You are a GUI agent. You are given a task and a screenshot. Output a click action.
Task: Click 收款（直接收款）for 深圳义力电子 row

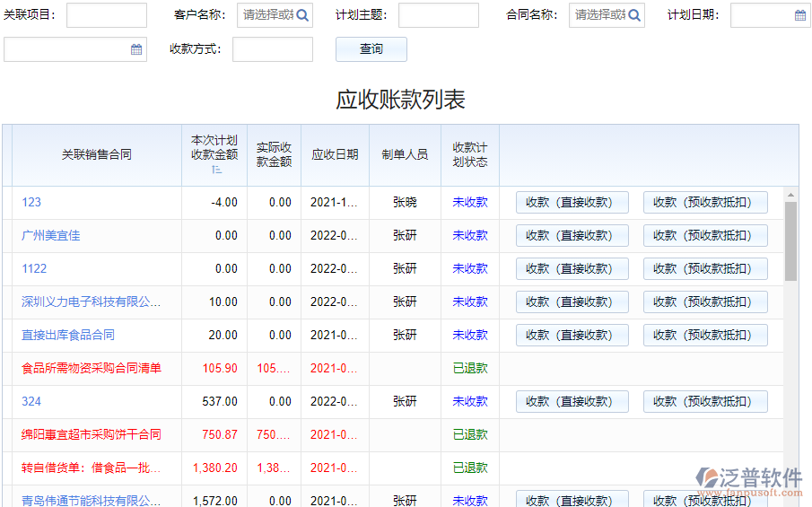pyautogui.click(x=572, y=302)
